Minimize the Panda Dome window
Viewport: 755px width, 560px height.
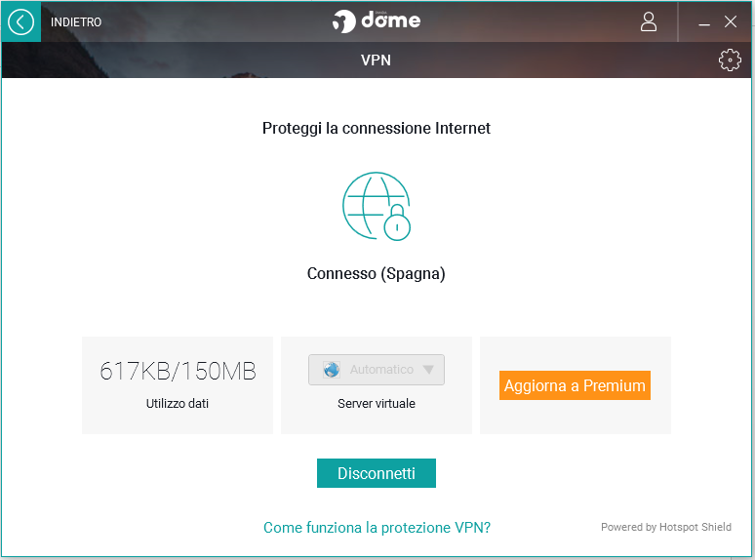[704, 22]
